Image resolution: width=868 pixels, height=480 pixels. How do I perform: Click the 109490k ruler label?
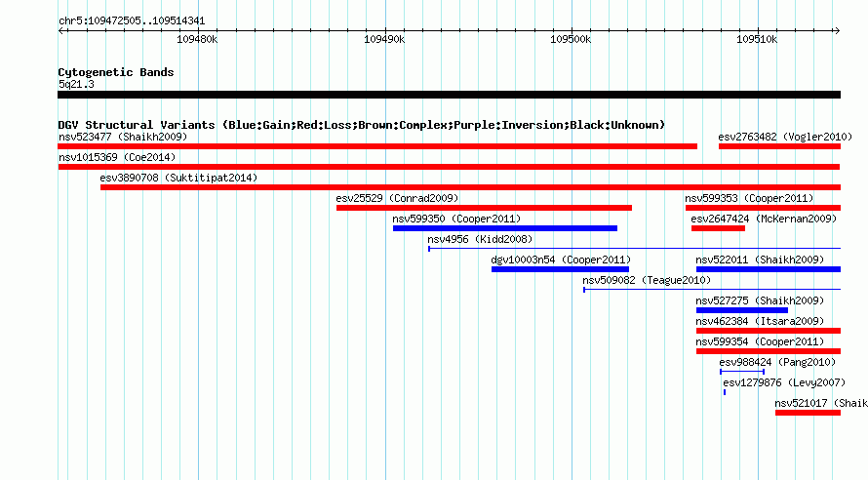[384, 39]
